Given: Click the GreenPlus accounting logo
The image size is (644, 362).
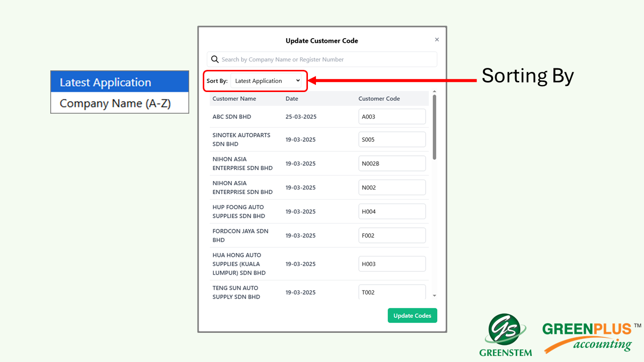Looking at the screenshot, I should [x=592, y=337].
